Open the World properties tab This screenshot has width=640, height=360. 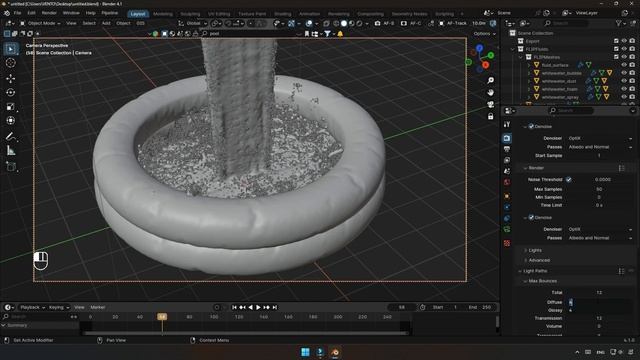pos(507,182)
